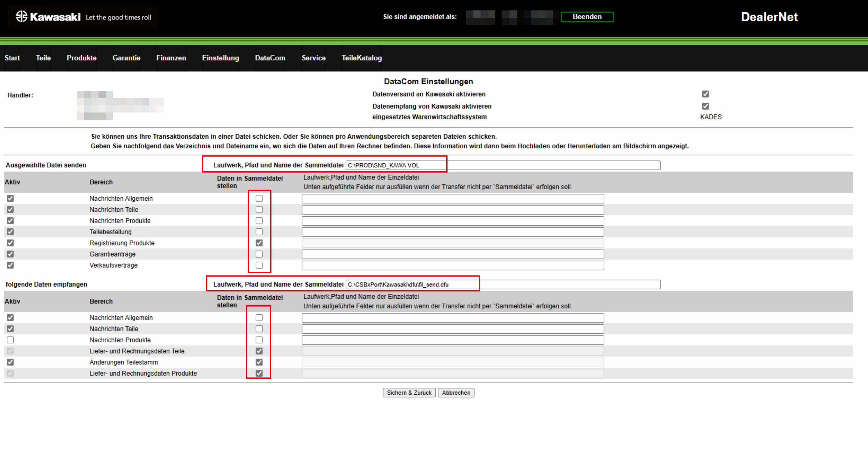Click the Beenden logout button

pos(587,17)
